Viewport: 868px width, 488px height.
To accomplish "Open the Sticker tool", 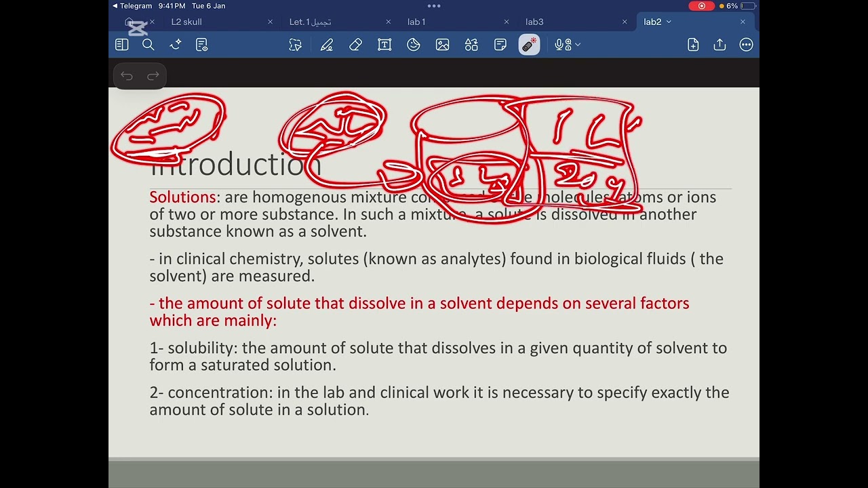I will pos(414,45).
